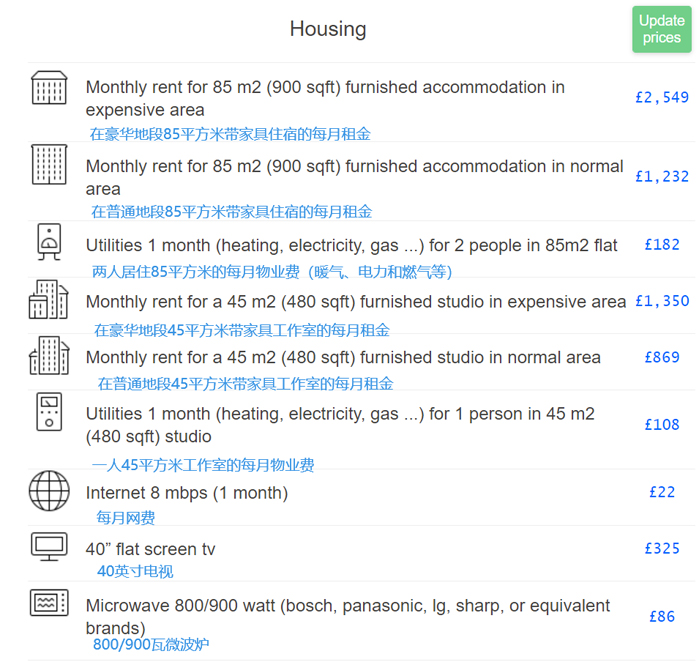Click the meter icon for studio utilities
The width and height of the screenshot is (699, 662).
click(48, 412)
